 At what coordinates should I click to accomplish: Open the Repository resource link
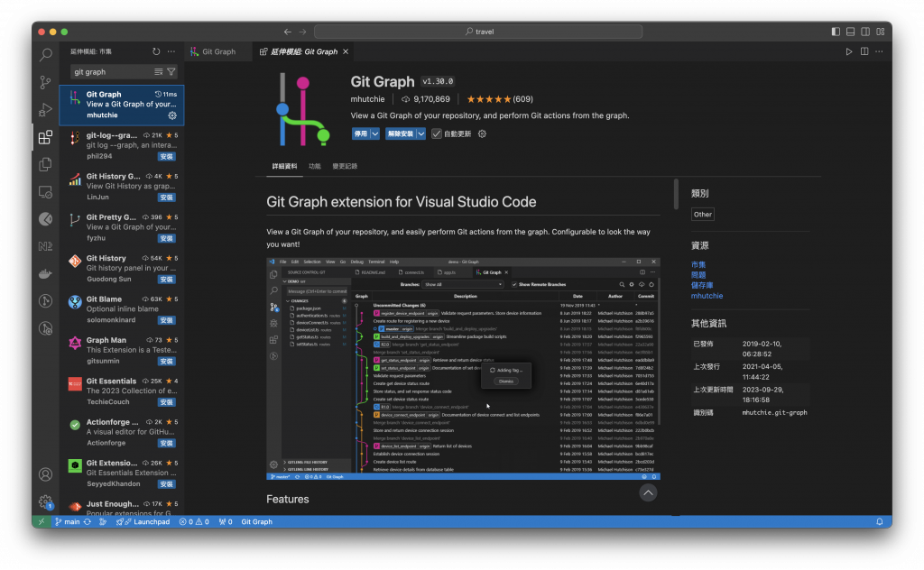(702, 286)
